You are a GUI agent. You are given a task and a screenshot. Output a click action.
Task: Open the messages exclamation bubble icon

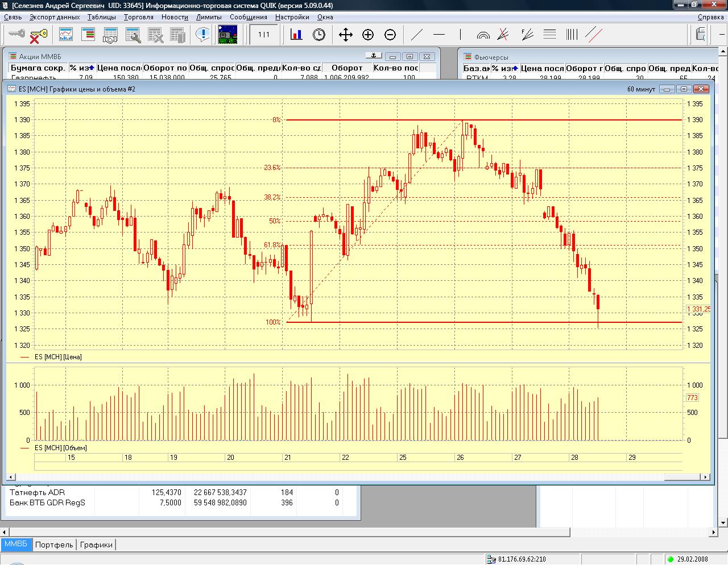(202, 35)
